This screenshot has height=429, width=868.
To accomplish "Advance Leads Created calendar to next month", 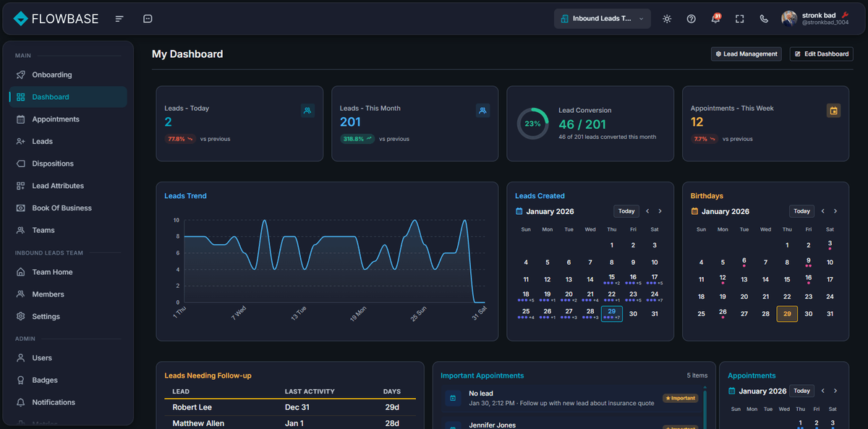I will coord(660,211).
